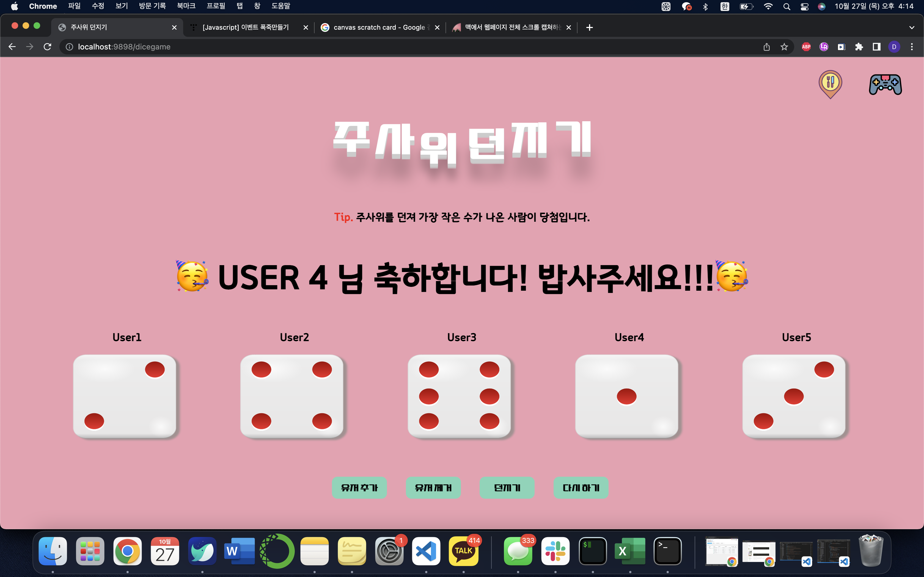Open the 방문 기록 menu
924x577 pixels.
pos(152,6)
